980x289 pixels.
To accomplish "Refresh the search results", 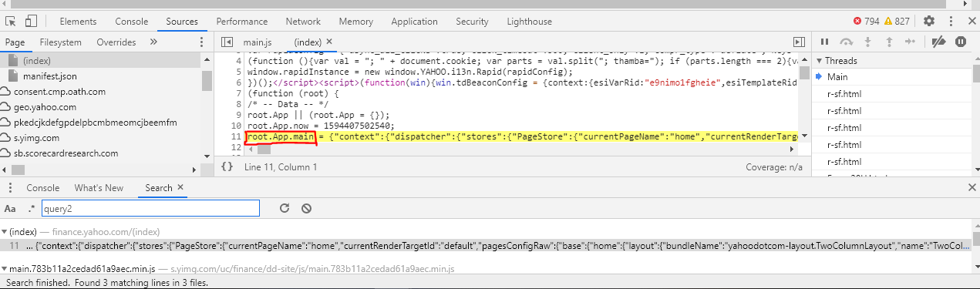I will coord(285,208).
